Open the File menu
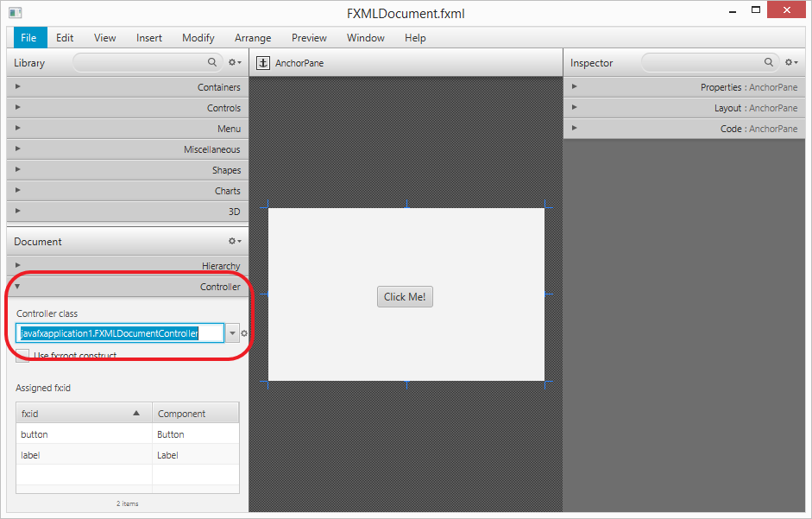The image size is (812, 519). [28, 38]
